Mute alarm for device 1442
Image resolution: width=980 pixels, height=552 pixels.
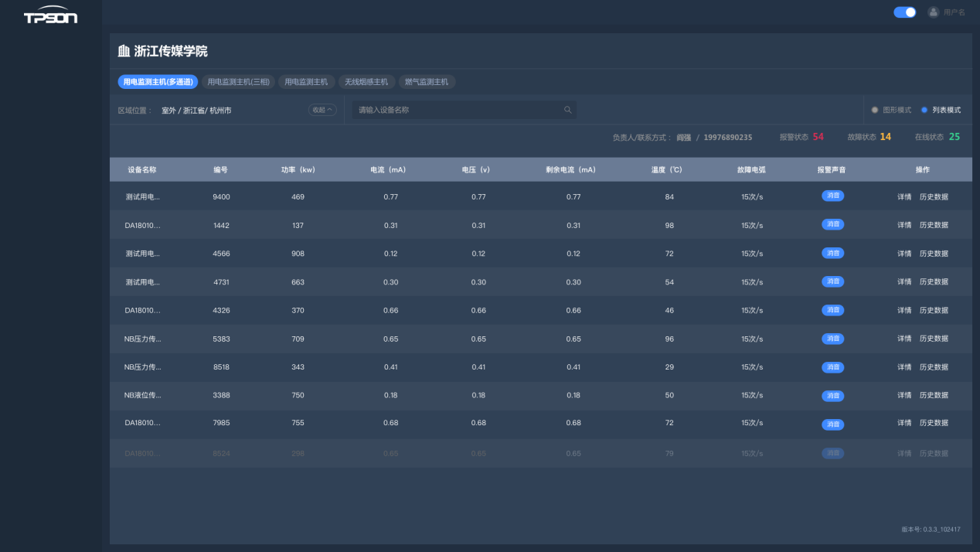[x=832, y=224]
